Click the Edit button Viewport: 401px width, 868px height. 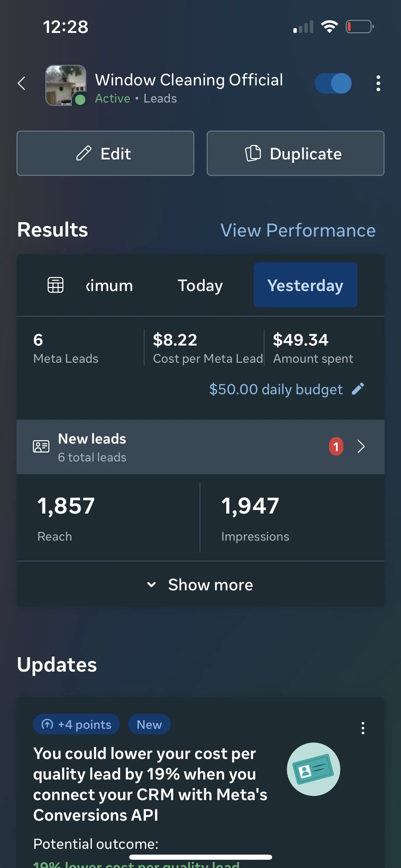(105, 153)
